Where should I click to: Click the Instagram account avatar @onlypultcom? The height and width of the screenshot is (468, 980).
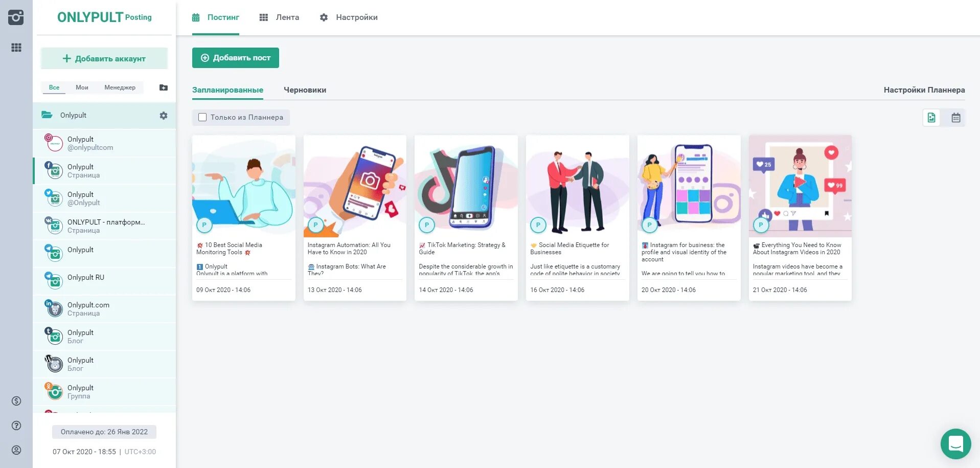click(x=54, y=143)
